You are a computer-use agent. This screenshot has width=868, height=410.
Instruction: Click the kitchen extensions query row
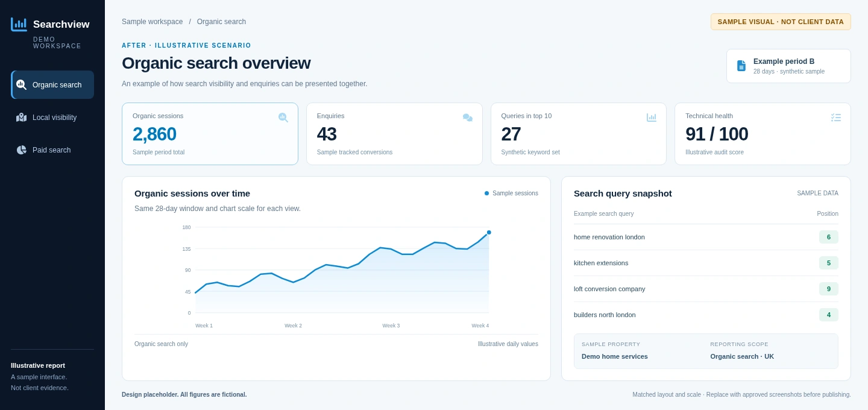tap(706, 263)
